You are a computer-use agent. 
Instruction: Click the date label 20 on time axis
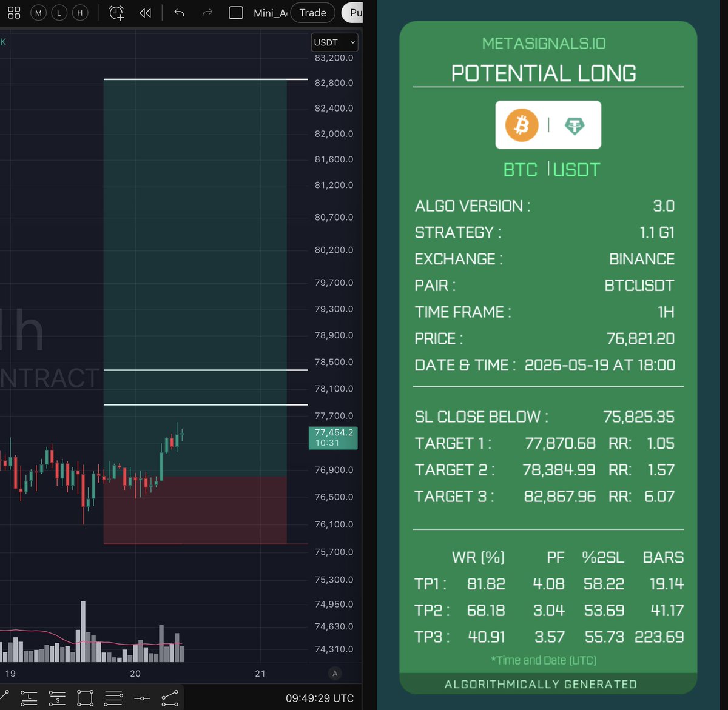pyautogui.click(x=135, y=674)
